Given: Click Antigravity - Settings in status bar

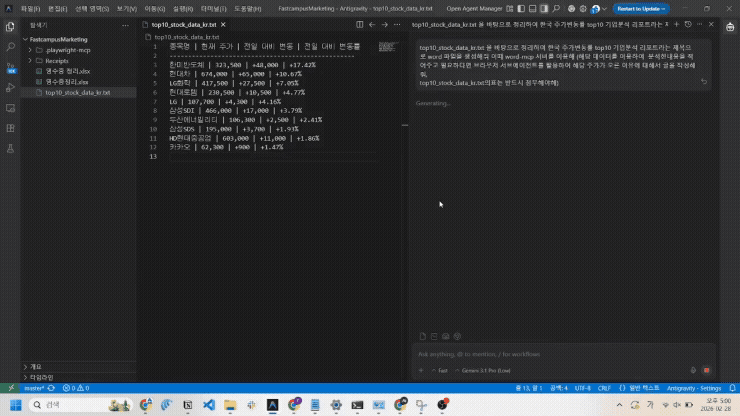Looking at the screenshot, I should tap(694, 388).
